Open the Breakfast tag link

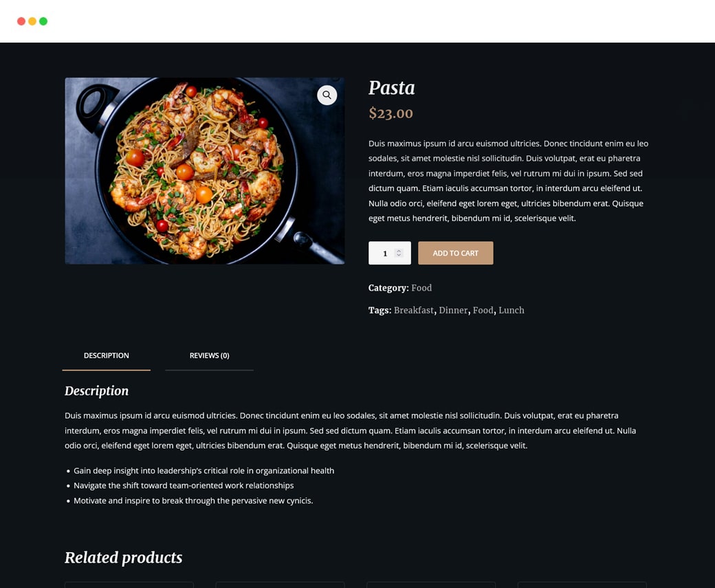coord(414,310)
